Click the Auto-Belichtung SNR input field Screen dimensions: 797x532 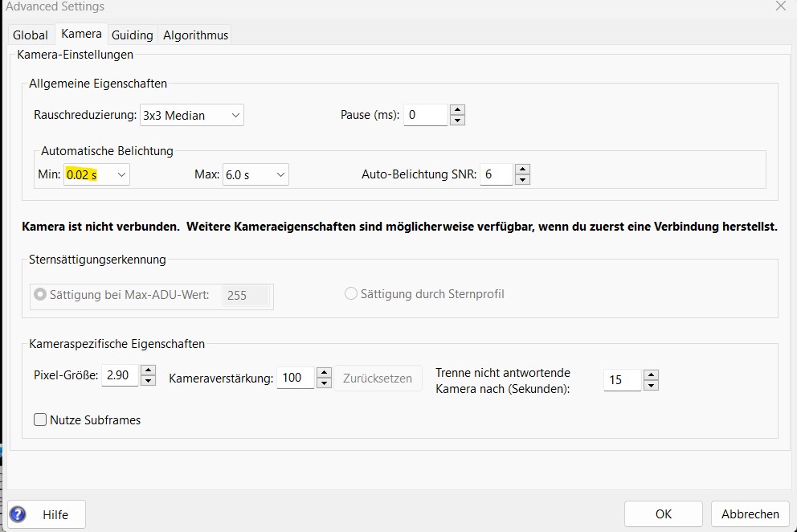[496, 174]
